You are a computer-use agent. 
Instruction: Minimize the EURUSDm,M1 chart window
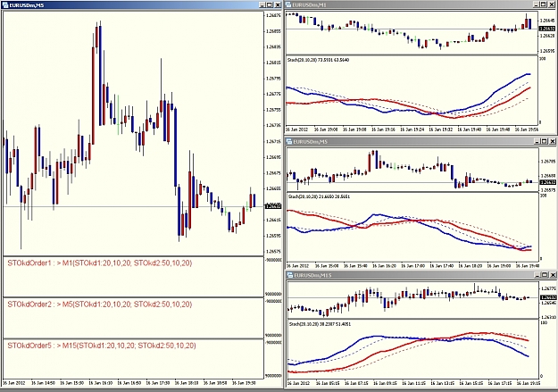point(537,4)
